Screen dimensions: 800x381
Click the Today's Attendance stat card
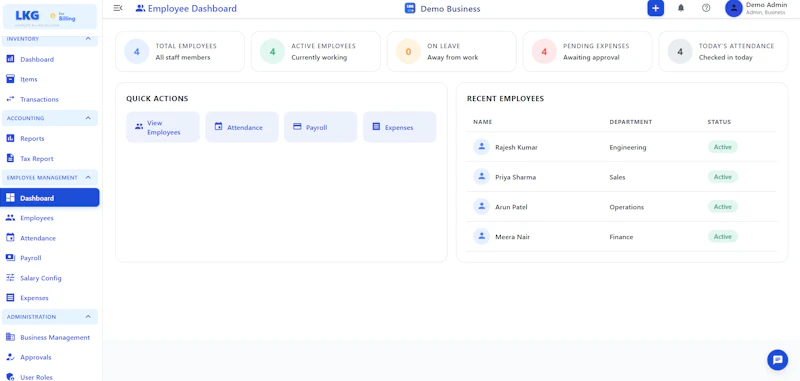(x=723, y=52)
